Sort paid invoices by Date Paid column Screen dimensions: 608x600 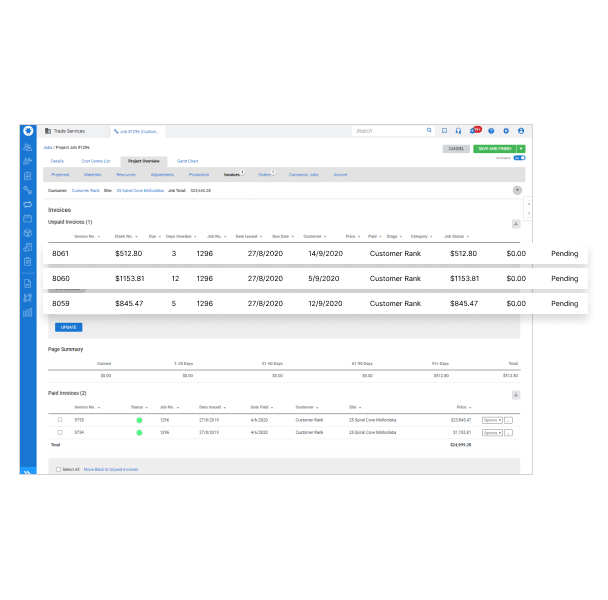click(262, 407)
